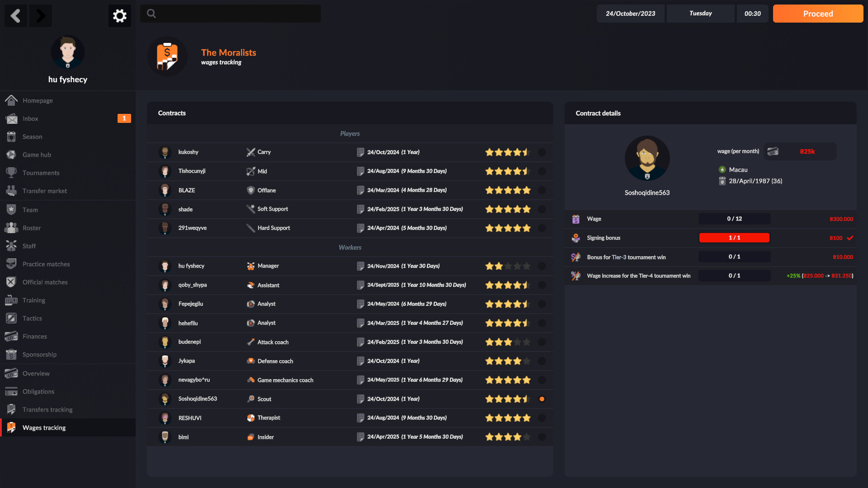Toggle the circle at the end of bimi's row
Image resolution: width=868 pixels, height=488 pixels.
click(x=542, y=437)
